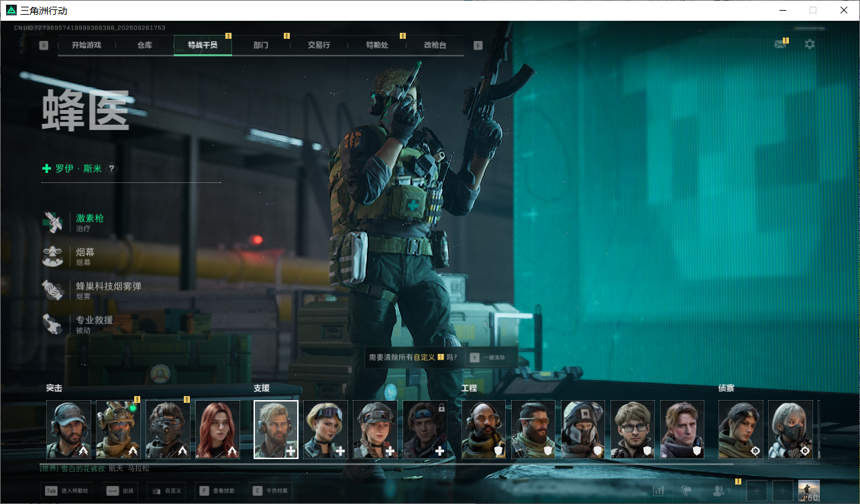Pick the bald engineer operator with headset
Screen dimensions: 860x504
(x=484, y=430)
